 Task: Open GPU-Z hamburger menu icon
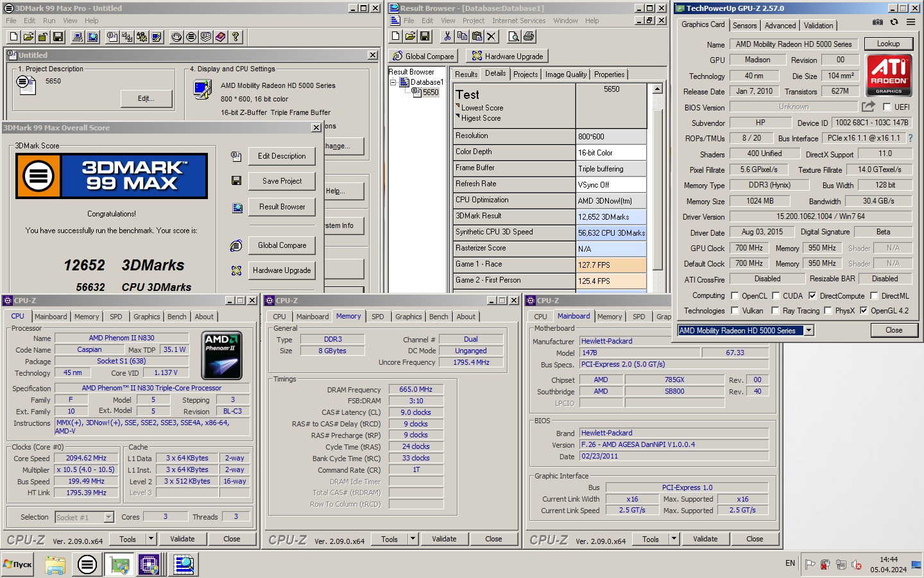911,22
